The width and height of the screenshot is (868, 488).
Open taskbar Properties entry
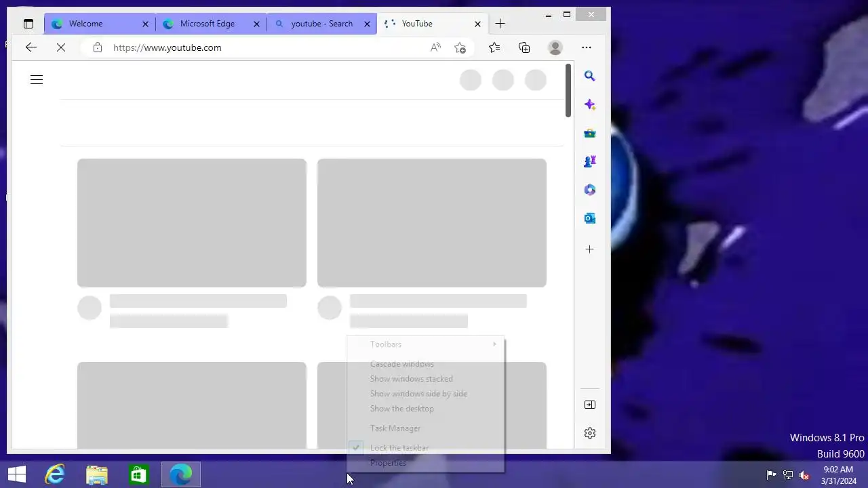pos(426,463)
